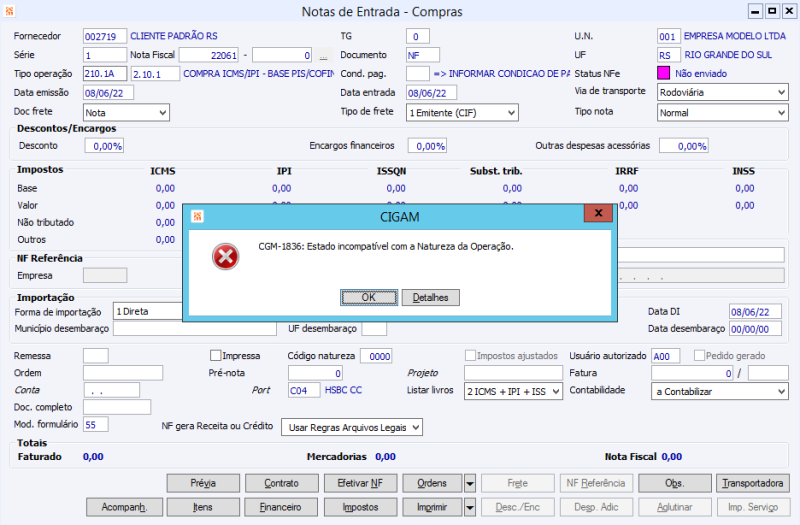This screenshot has width=800, height=525.
Task: Click the magenta Status NFe color indicator
Action: coord(663,73)
